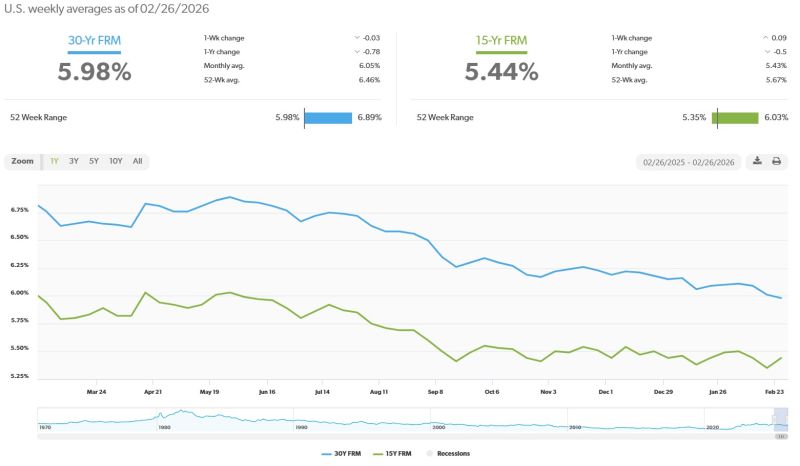The image size is (800, 466).
Task: Click the navigator scrollbar handle
Action: click(x=781, y=438)
